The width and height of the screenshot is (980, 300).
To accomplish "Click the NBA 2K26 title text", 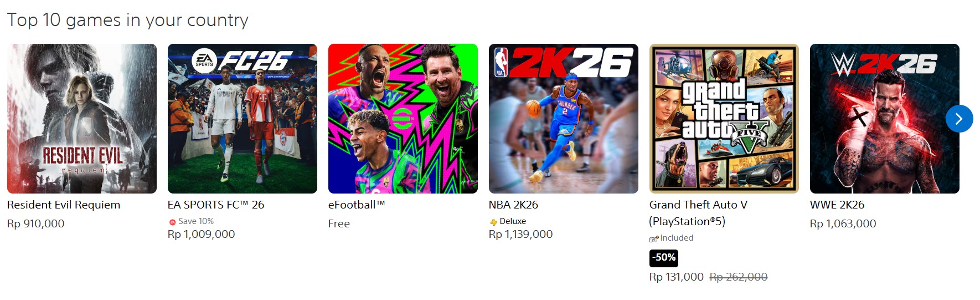I will 513,205.
